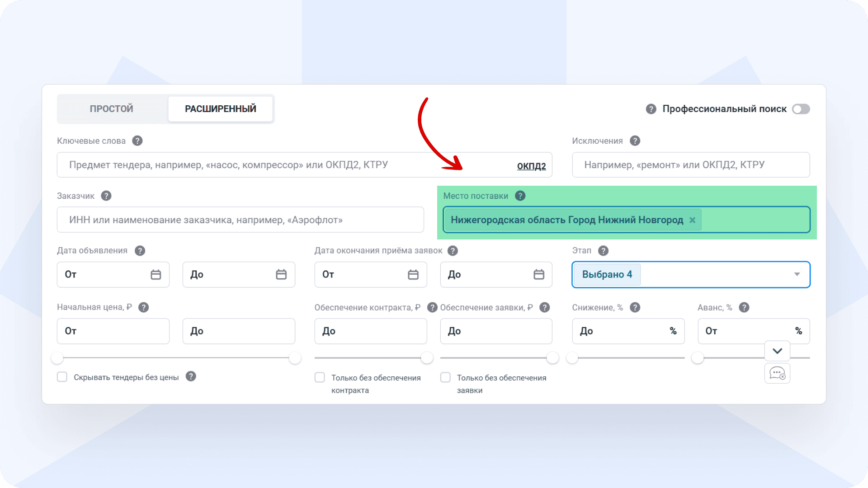Click the crossed-out chat bubble icon
This screenshot has width=868, height=488.
pos(777,373)
